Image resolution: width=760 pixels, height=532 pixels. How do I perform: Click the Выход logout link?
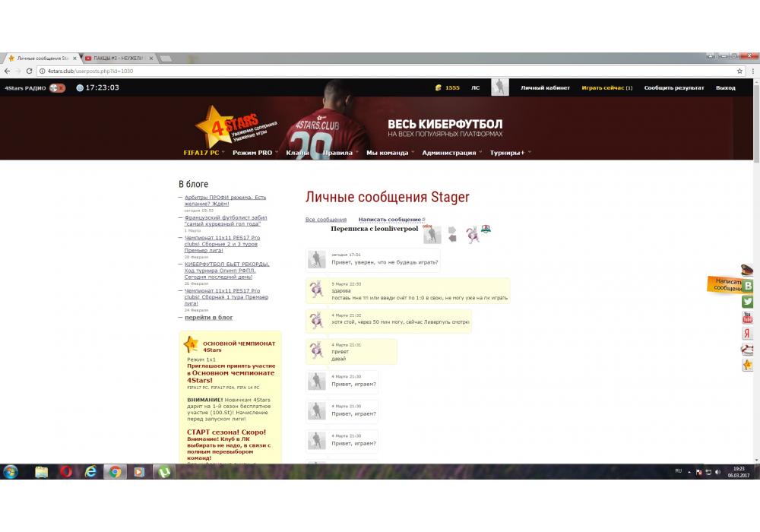[x=726, y=87]
